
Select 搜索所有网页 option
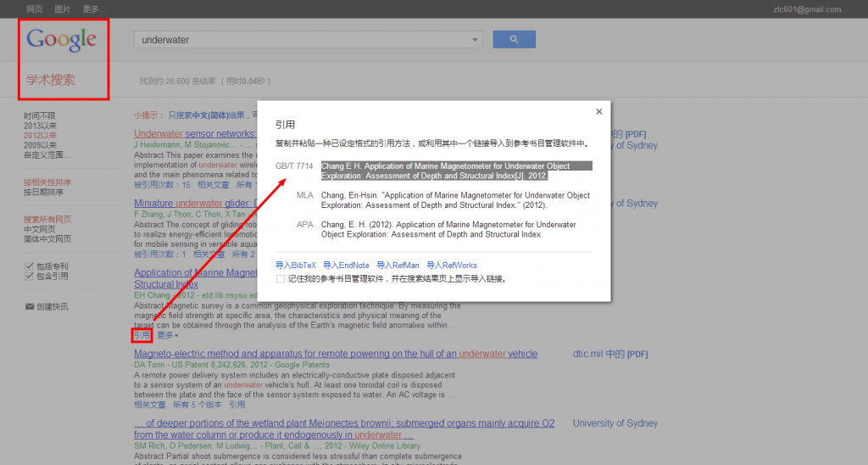click(47, 220)
